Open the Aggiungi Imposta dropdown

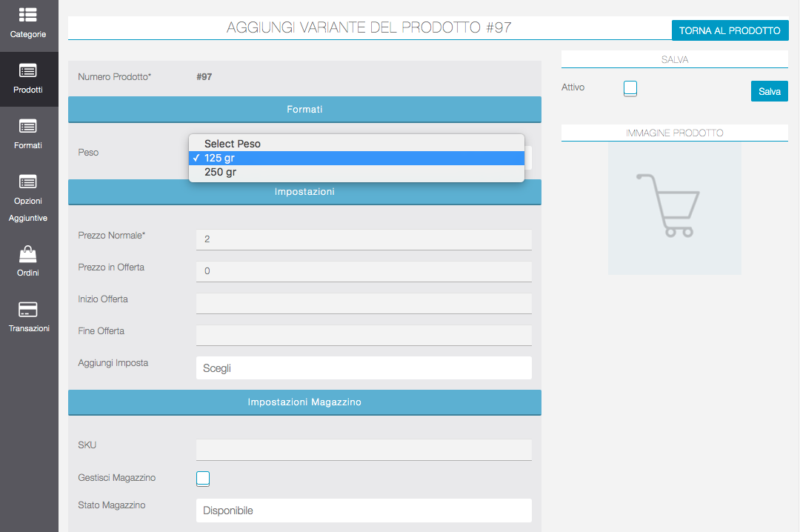(363, 368)
